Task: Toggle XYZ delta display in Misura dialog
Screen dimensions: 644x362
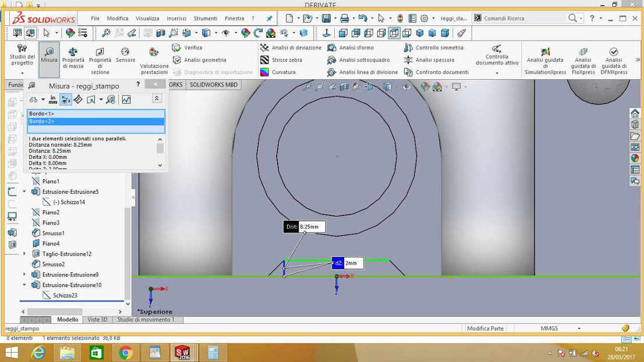Action: coord(66,100)
